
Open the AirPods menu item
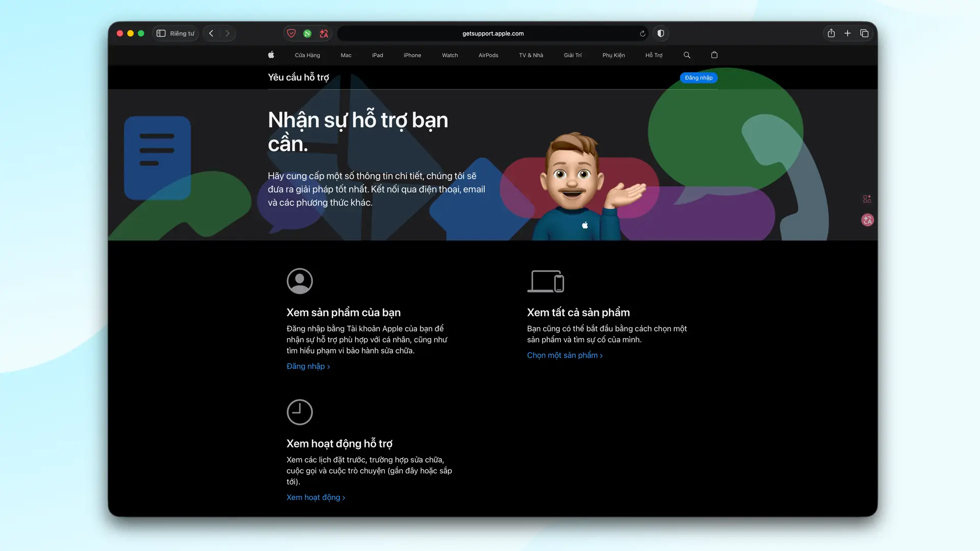tap(488, 55)
